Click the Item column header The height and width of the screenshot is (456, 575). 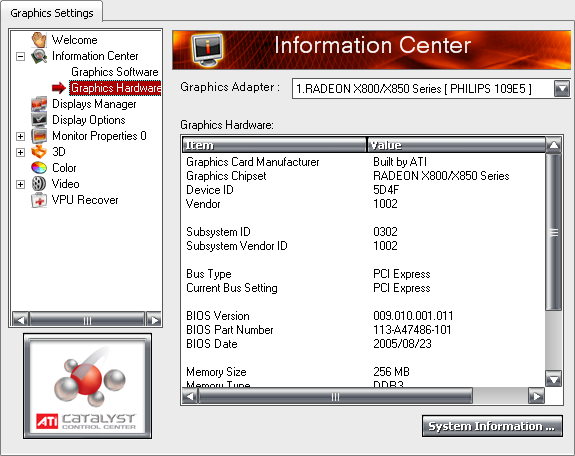(274, 145)
